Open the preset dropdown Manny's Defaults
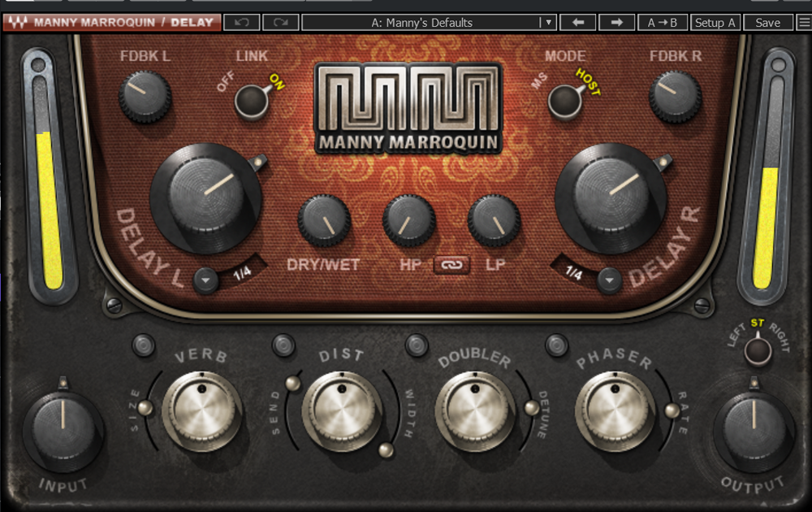Image resolution: width=812 pixels, height=512 pixels. point(429,22)
